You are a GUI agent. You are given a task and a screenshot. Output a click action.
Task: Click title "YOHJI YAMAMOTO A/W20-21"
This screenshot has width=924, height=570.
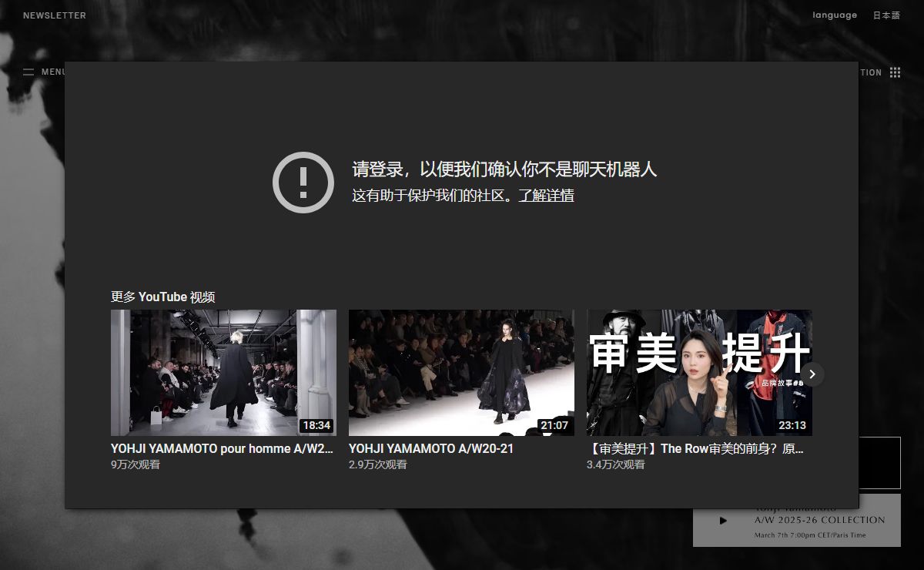point(431,448)
